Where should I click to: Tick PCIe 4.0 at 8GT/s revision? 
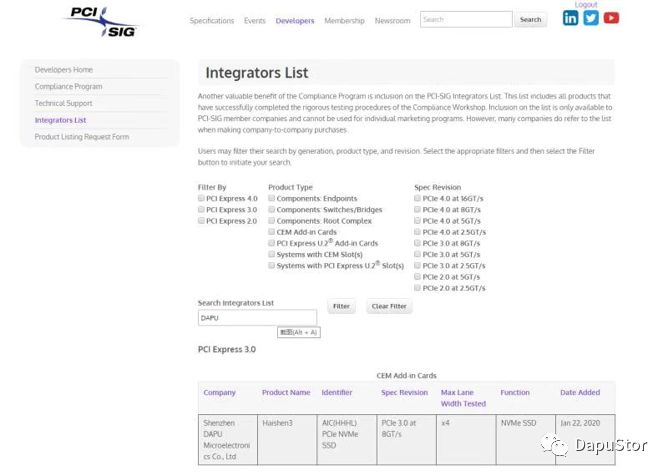(x=417, y=209)
